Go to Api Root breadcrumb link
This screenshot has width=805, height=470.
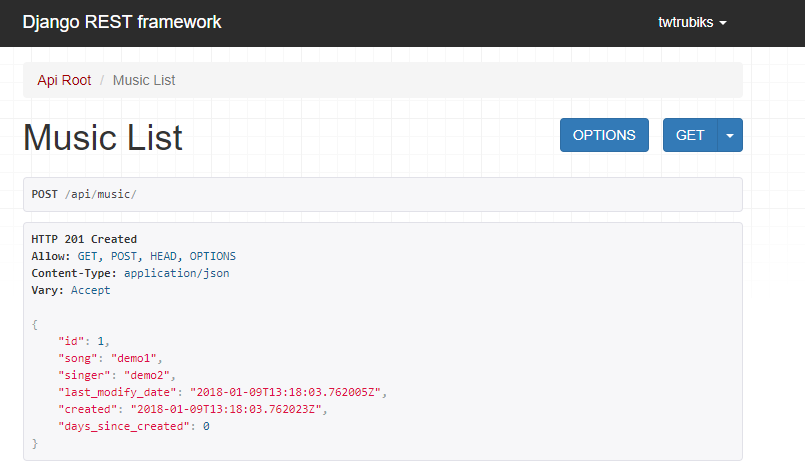[64, 80]
